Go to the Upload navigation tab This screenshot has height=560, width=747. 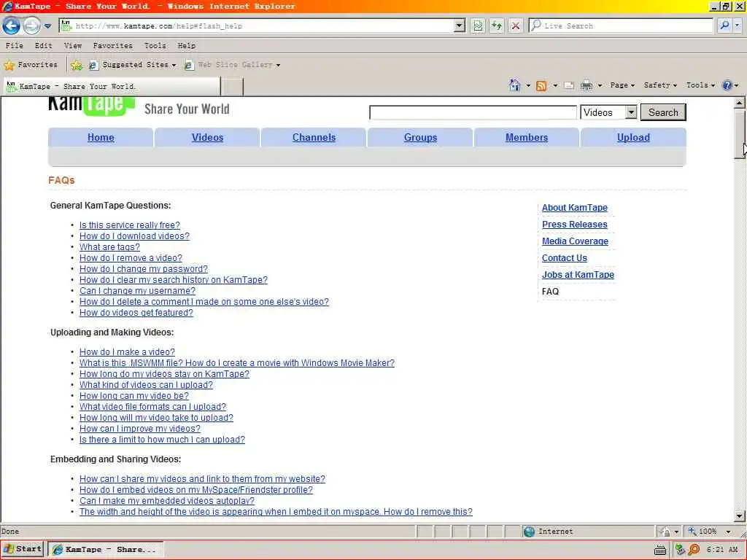(633, 138)
